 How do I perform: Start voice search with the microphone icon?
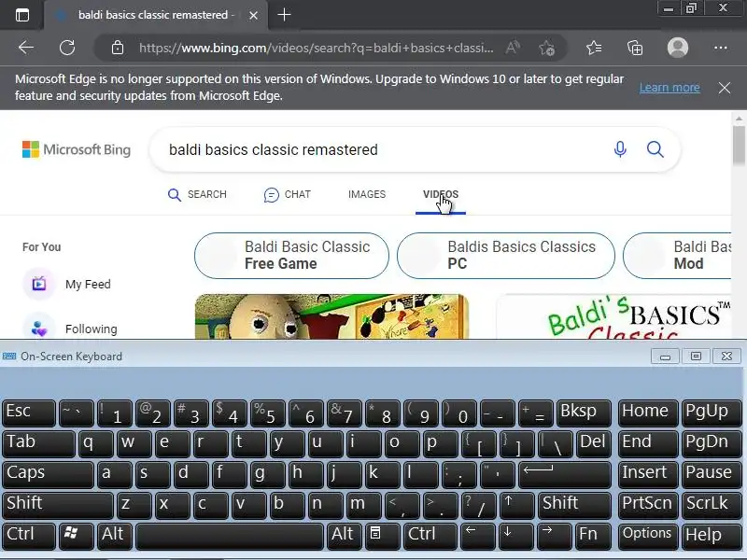620,149
